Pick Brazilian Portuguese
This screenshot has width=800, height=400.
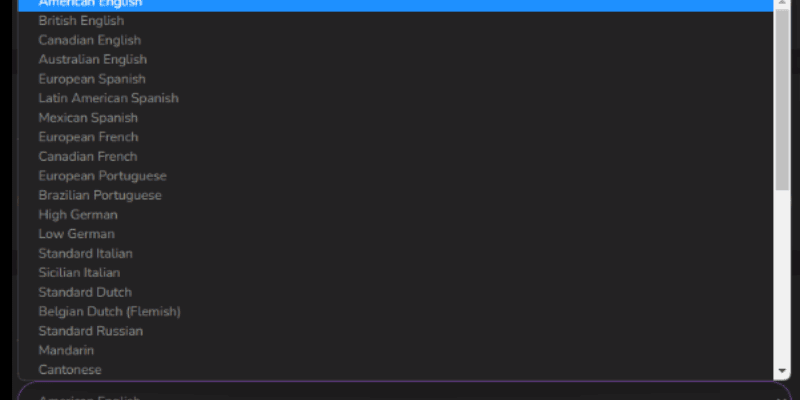tap(395, 195)
